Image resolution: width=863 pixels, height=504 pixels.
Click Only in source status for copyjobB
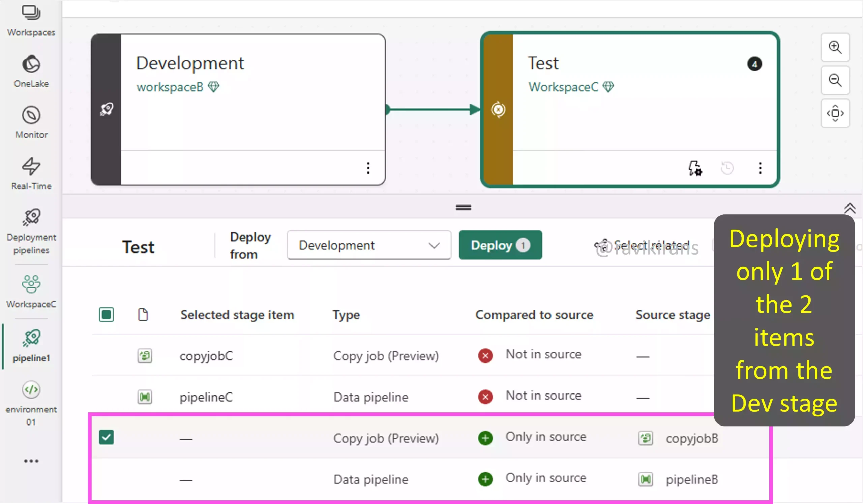tap(546, 437)
